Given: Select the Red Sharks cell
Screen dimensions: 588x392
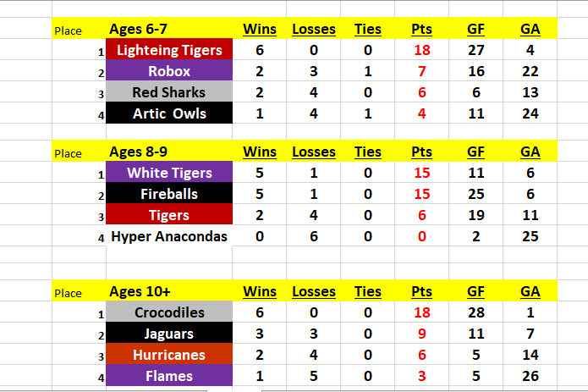Looking at the screenshot, I should (x=169, y=93).
